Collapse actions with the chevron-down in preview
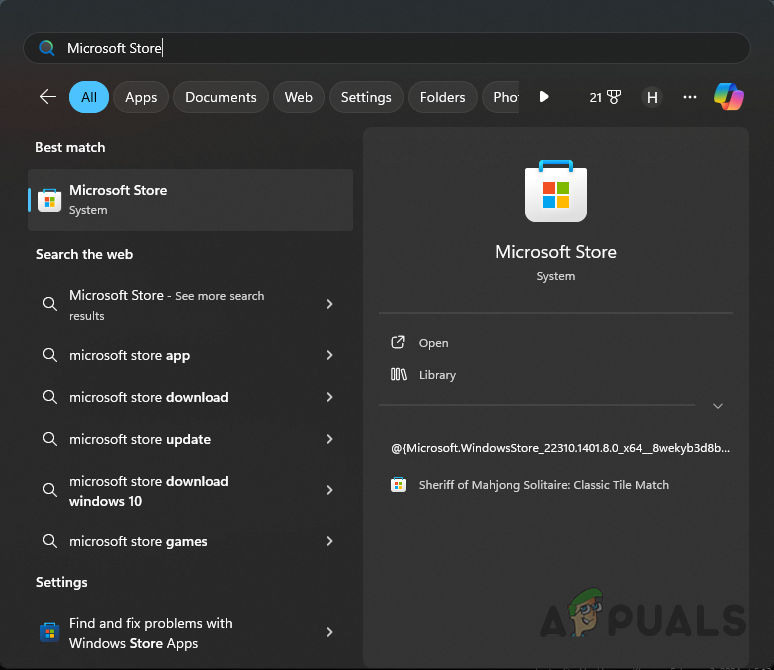 718,406
